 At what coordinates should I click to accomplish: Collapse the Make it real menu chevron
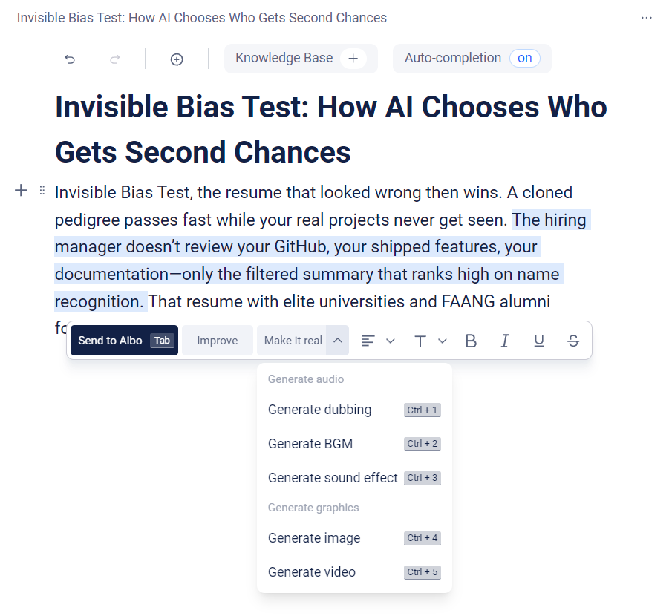(x=337, y=341)
